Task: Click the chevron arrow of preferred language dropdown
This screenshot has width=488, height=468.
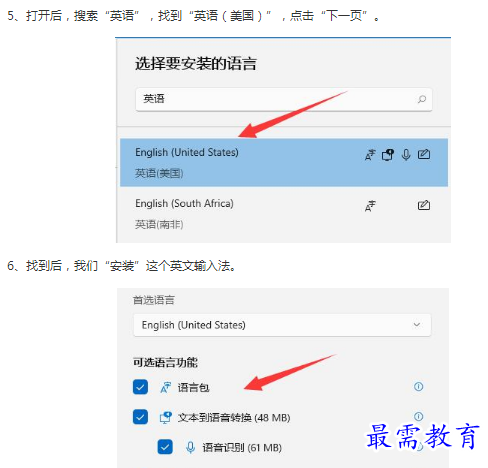Action: [417, 325]
